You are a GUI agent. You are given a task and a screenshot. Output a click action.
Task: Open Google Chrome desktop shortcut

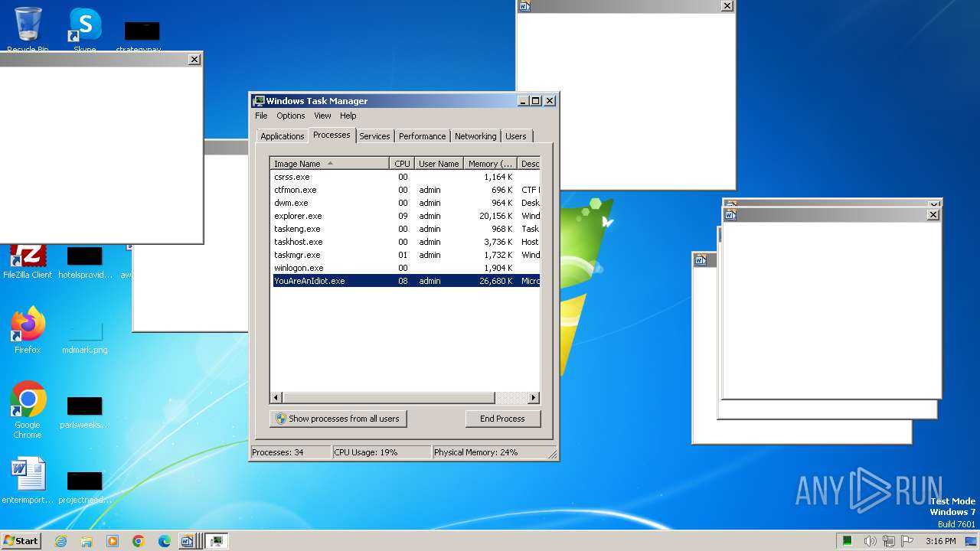click(x=28, y=410)
